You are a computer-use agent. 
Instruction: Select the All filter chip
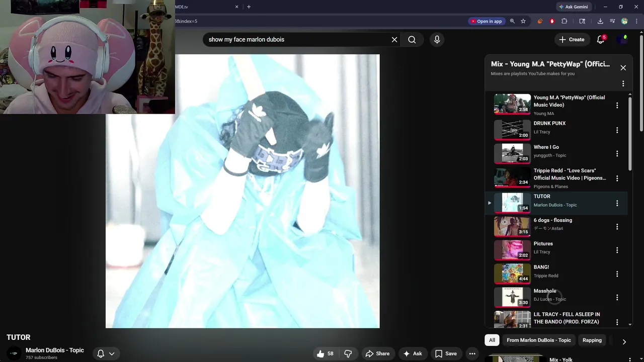pyautogui.click(x=492, y=340)
